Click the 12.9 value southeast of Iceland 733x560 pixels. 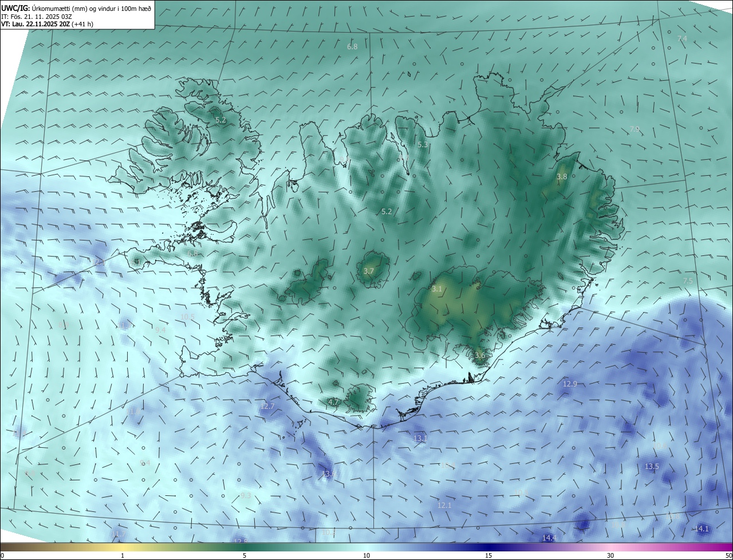(x=570, y=384)
